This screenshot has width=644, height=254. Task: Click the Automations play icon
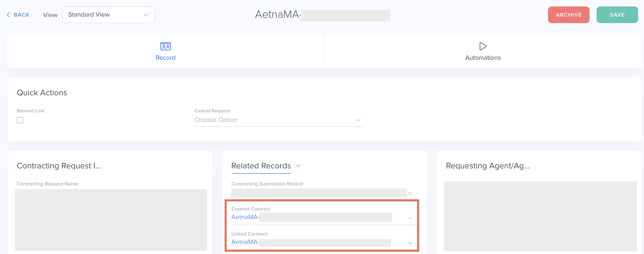tap(483, 46)
